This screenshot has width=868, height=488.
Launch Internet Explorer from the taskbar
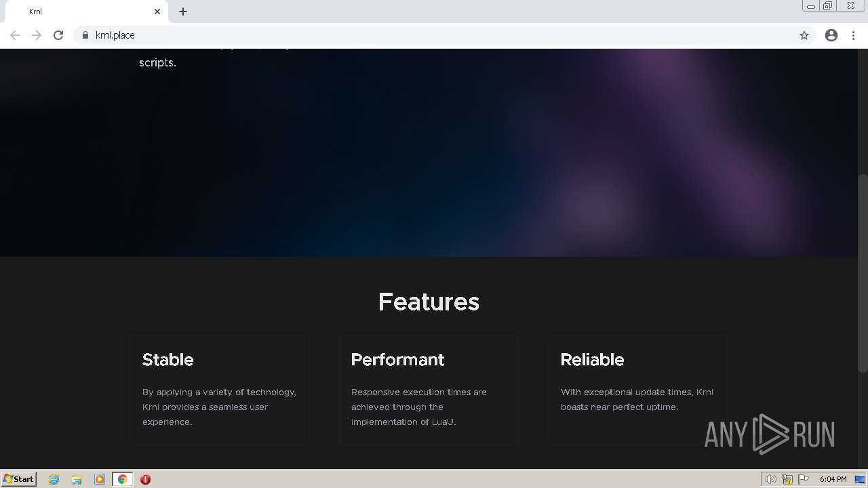coord(54,479)
